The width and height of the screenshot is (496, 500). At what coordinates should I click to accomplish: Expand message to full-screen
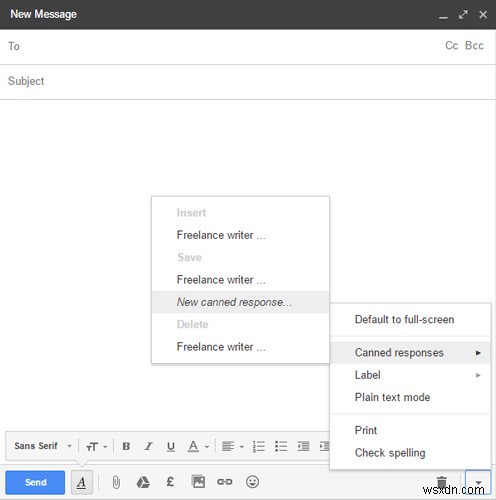pos(463,14)
